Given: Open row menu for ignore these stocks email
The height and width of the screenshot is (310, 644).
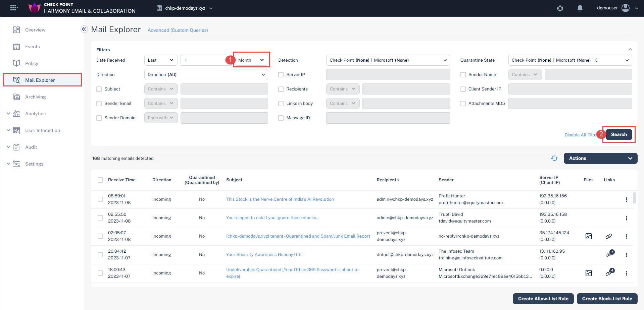Looking at the screenshot, I should [626, 218].
